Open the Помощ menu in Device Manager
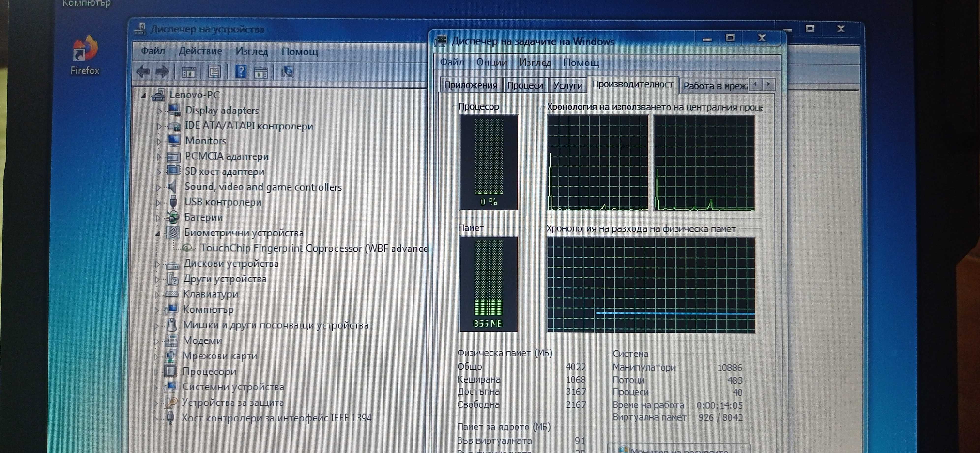 (x=300, y=52)
